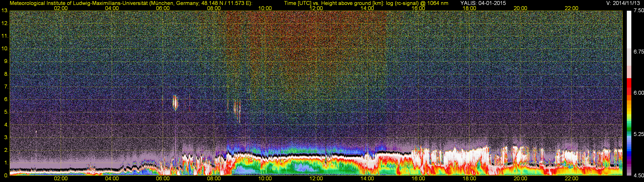Click the 4. height axis label

pos(6,125)
